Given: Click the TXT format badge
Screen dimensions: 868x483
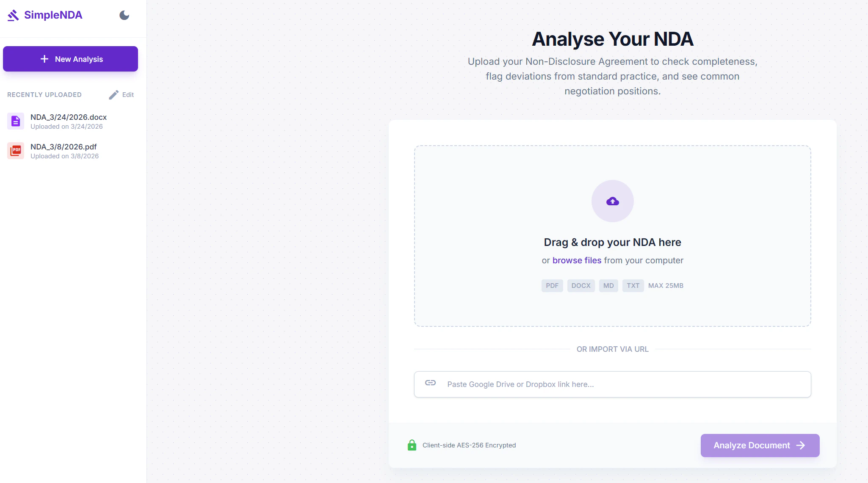Looking at the screenshot, I should (633, 286).
